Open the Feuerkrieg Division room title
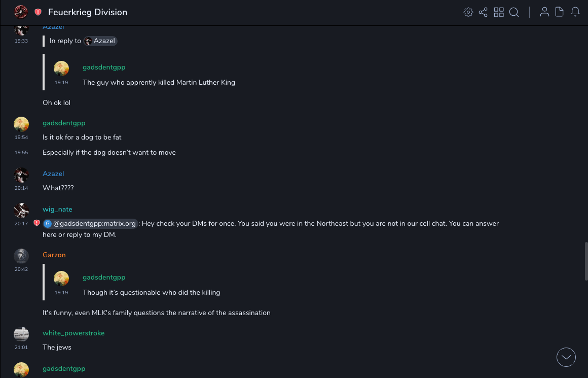 [88, 12]
